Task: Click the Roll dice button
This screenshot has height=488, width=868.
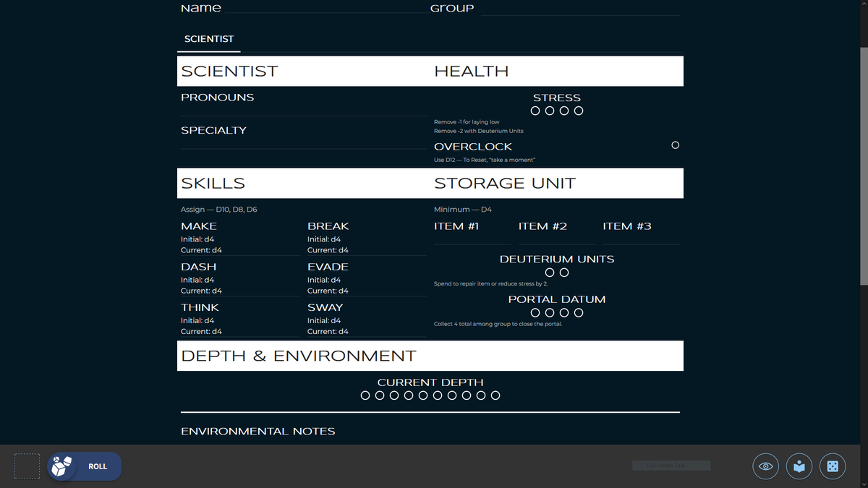Action: 85,466
